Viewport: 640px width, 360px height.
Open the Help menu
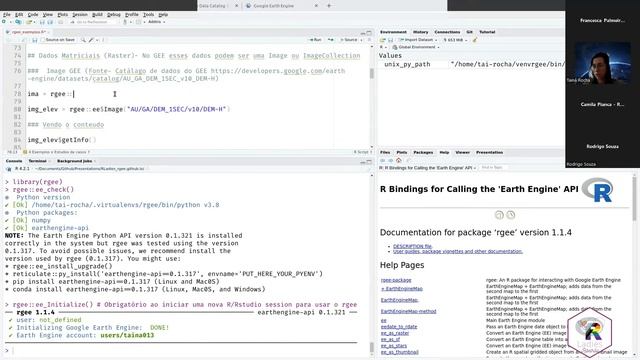pos(163,15)
